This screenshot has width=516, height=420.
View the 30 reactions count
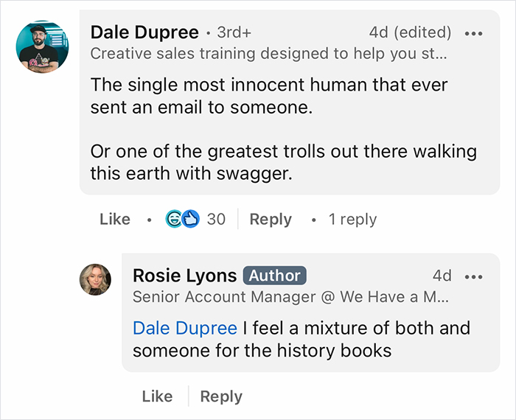coord(216,219)
